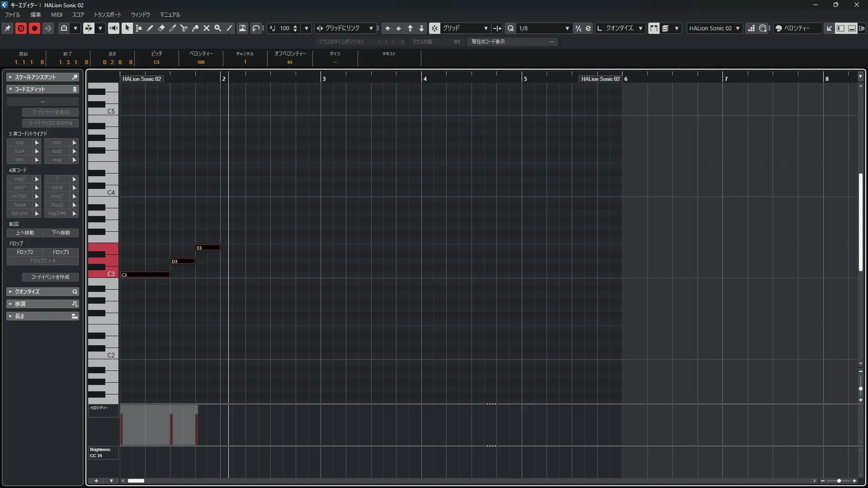Image resolution: width=868 pixels, height=488 pixels.
Task: Toggle the Solo editor button
Action: (x=21, y=28)
